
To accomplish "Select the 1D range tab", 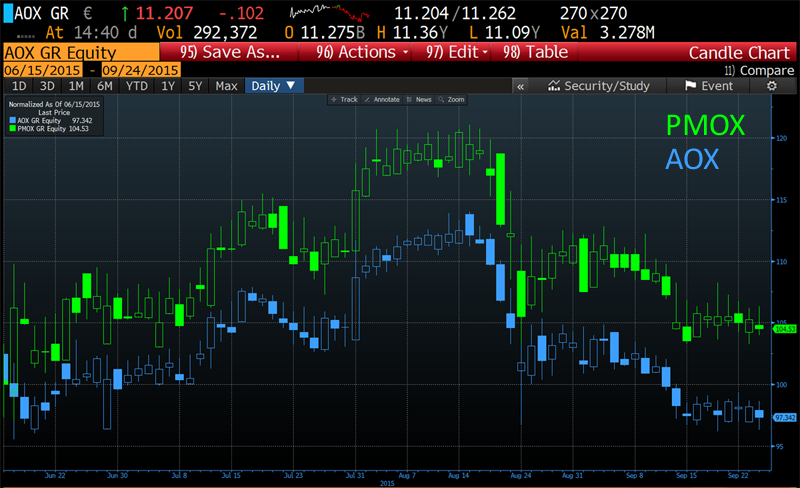I will pyautogui.click(x=19, y=86).
